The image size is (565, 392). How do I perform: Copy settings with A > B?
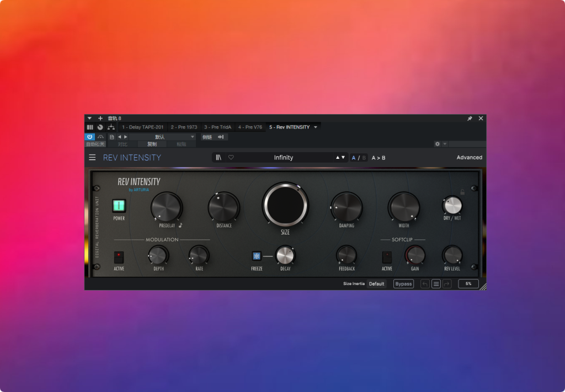click(379, 158)
